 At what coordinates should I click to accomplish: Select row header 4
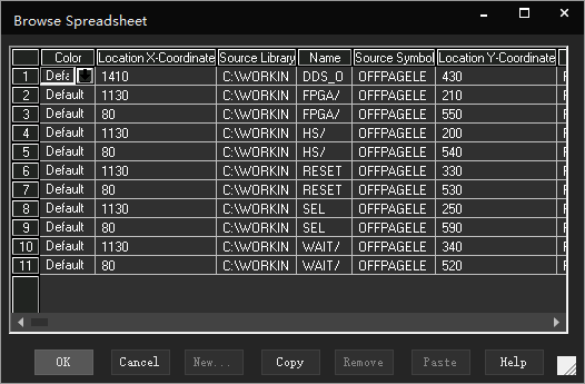[25, 133]
